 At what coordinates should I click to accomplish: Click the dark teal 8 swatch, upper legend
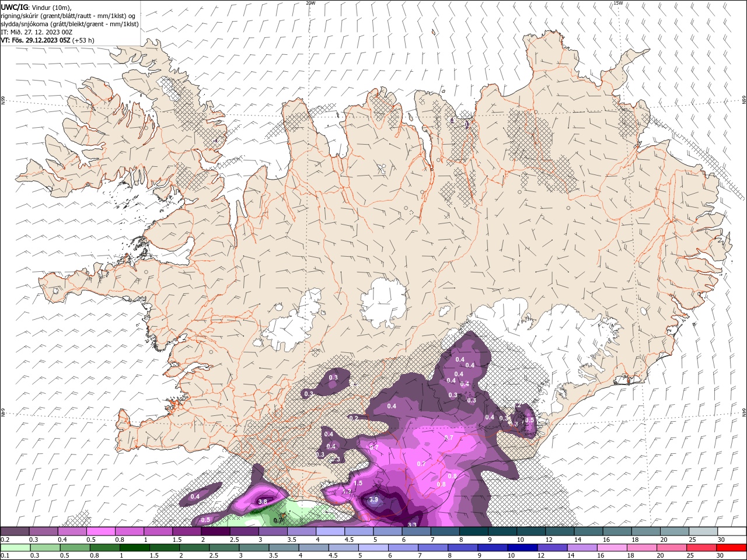(473, 531)
